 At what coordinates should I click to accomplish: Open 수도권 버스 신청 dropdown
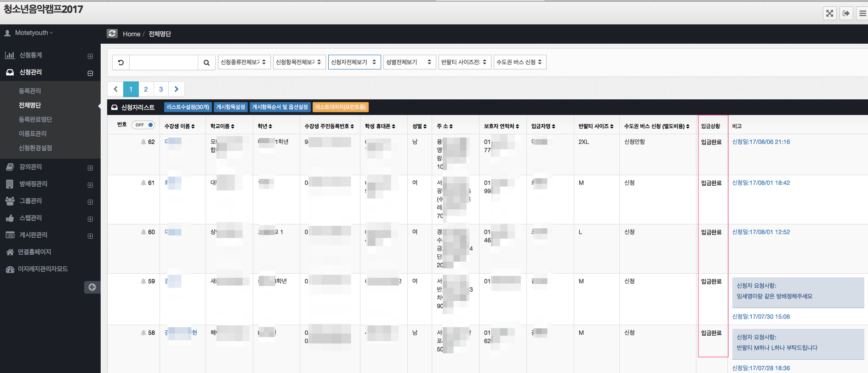click(x=520, y=62)
